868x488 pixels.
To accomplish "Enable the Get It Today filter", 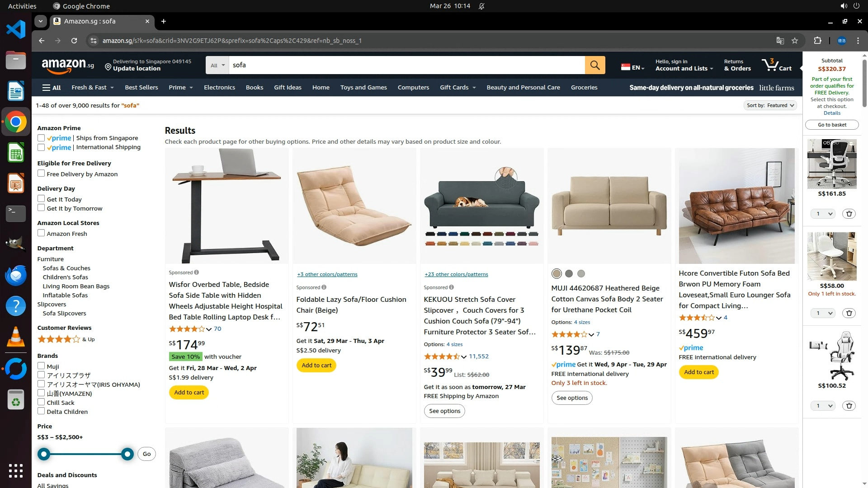I will pos(41,199).
